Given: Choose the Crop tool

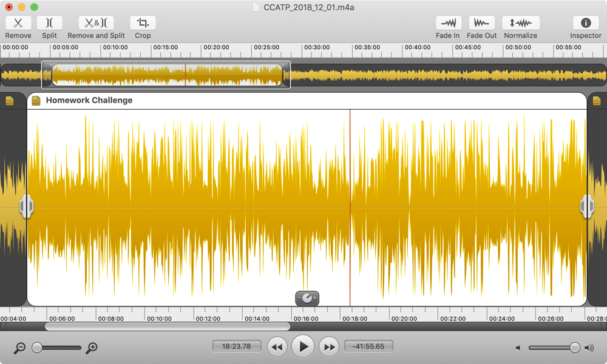Looking at the screenshot, I should tap(143, 23).
